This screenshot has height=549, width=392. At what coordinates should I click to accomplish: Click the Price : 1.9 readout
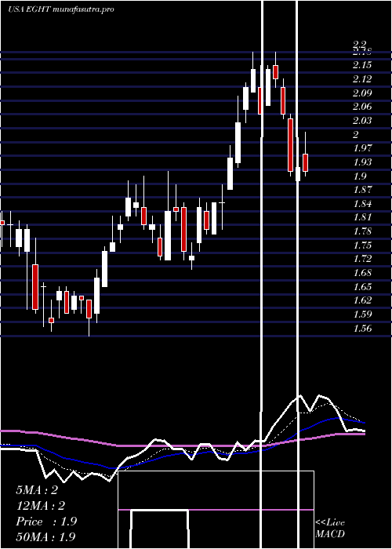click(x=46, y=522)
